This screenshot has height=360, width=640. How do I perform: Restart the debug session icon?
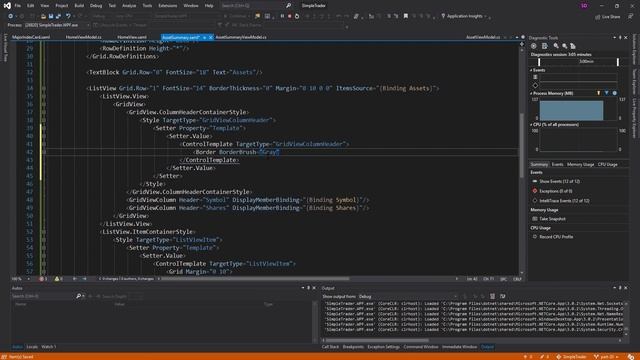297,16
